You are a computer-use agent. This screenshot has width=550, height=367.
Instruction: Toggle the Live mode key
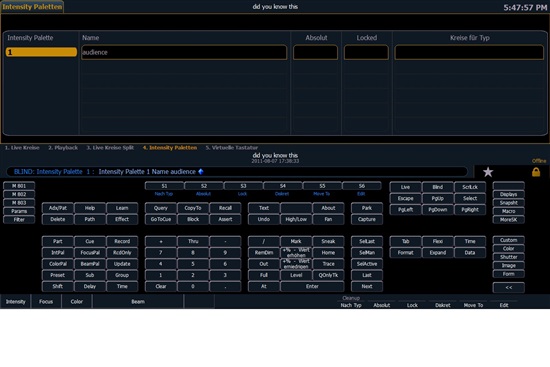click(405, 187)
